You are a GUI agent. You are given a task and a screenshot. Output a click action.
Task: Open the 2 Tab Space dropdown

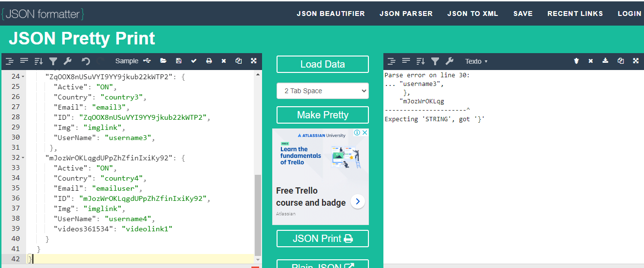point(322,91)
